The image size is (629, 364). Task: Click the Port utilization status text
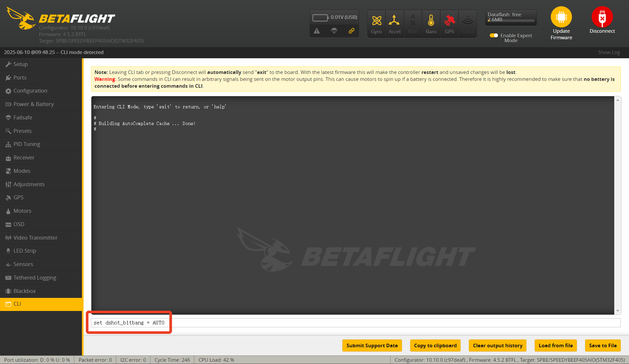click(37, 360)
